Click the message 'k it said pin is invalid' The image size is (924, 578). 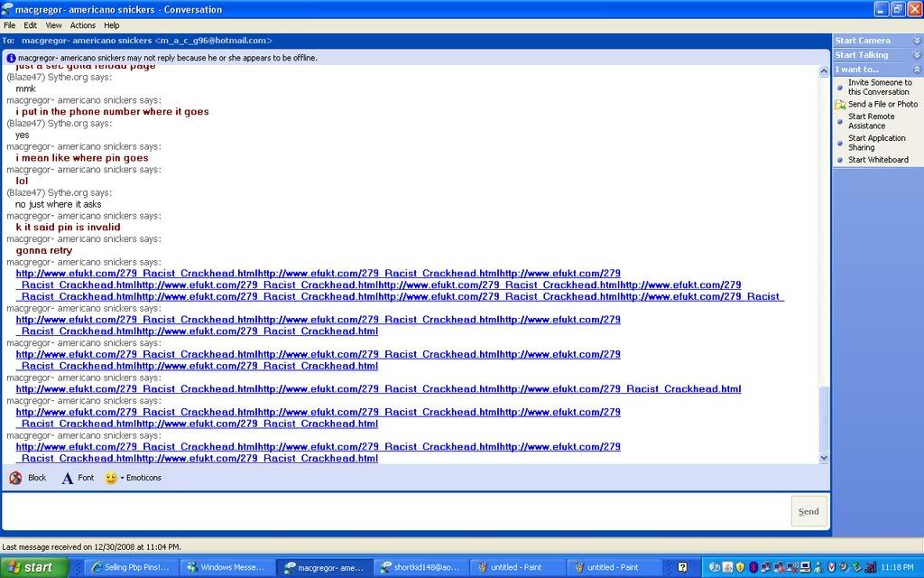click(x=68, y=227)
